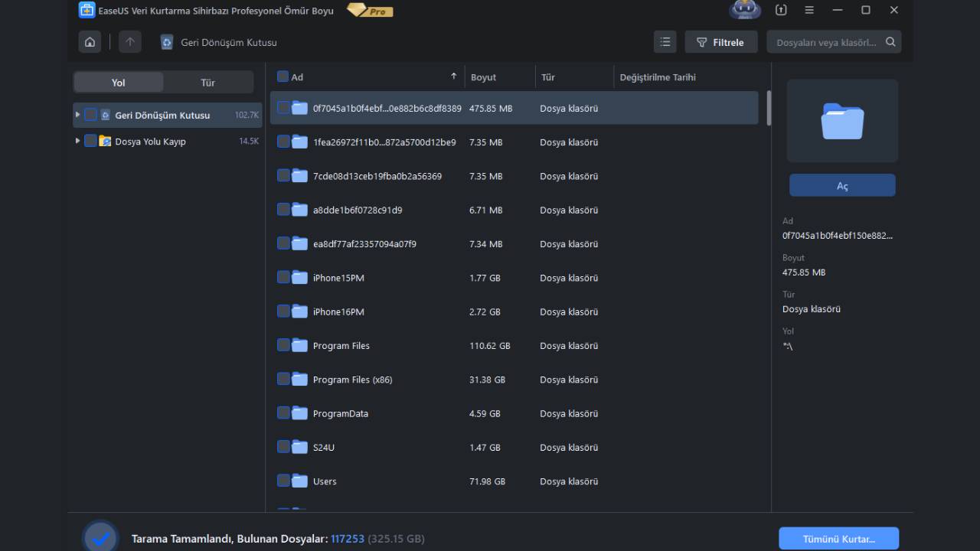Check the iPhone16PM folder checkbox

tap(283, 311)
